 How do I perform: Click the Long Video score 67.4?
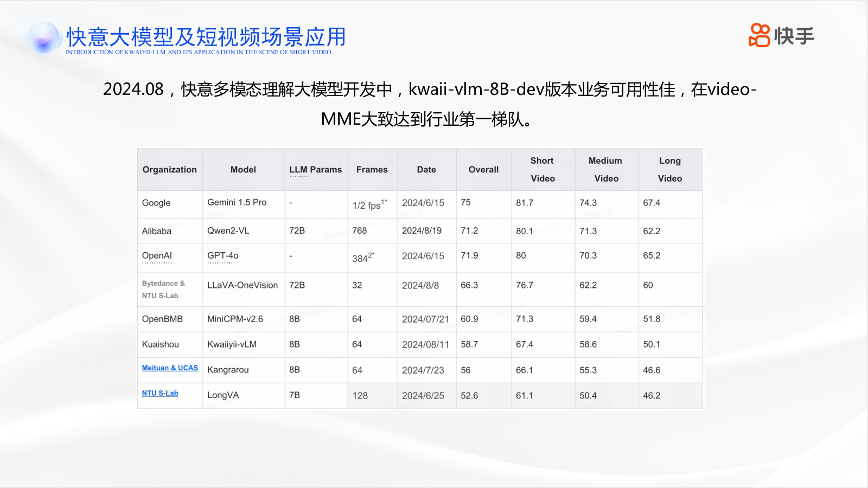(652, 203)
